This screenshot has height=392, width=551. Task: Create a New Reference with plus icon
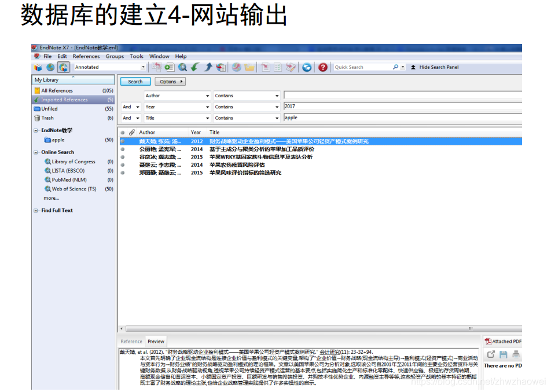click(x=170, y=67)
